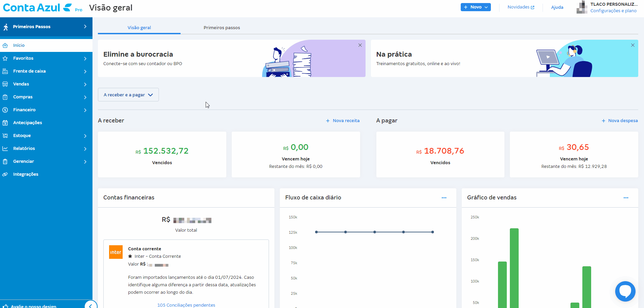Switch to the Visão geral tab
644x308 pixels.
139,28
